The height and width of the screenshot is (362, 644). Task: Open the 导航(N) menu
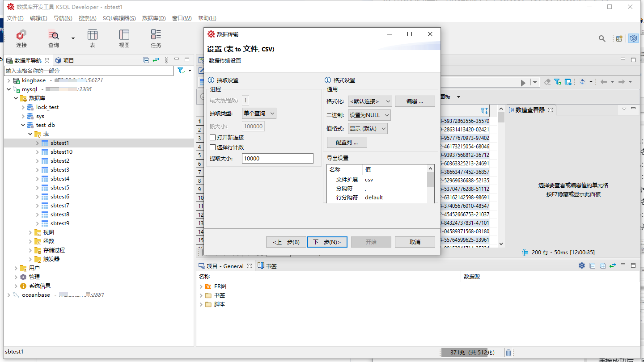(63, 18)
